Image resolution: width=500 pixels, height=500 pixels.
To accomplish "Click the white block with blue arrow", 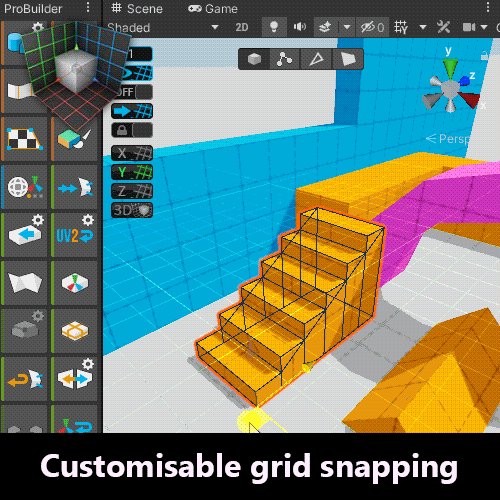I will tap(25, 235).
